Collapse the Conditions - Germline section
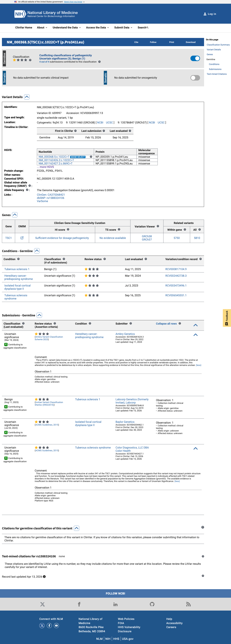The image size is (231, 644). pos(37,251)
